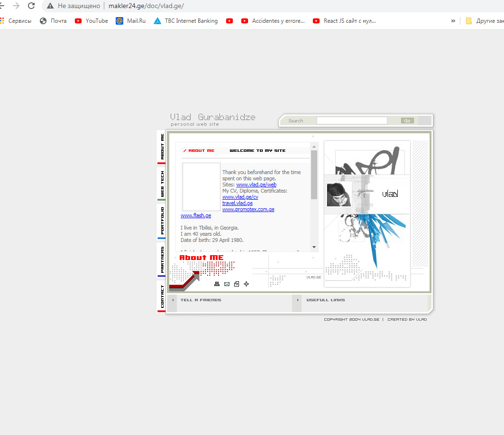The width and height of the screenshot is (504, 435).
Task: Click the crosshair target icon
Action: click(x=246, y=284)
